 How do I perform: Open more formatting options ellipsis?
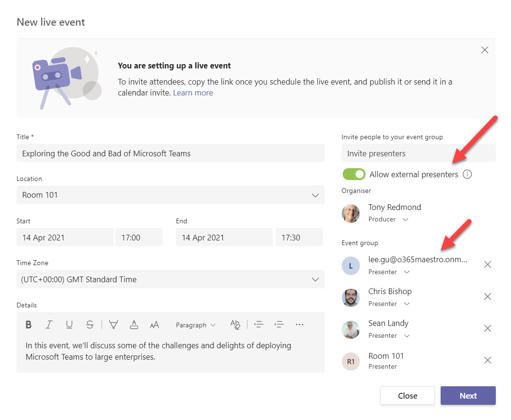tap(299, 325)
